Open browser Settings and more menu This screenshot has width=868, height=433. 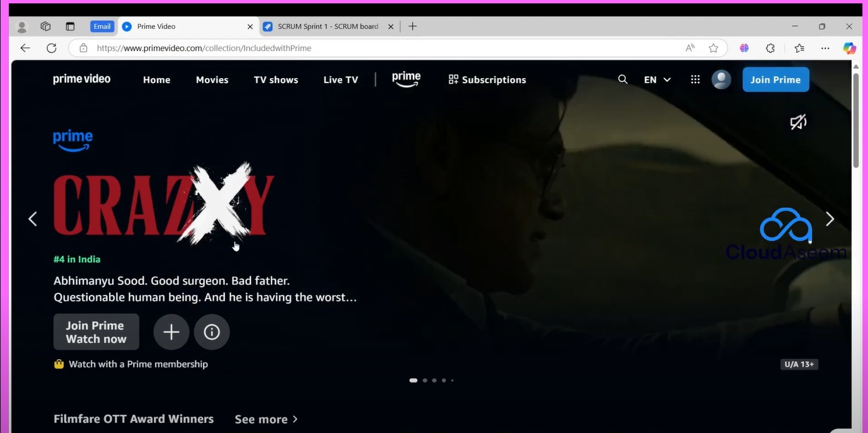(x=825, y=48)
